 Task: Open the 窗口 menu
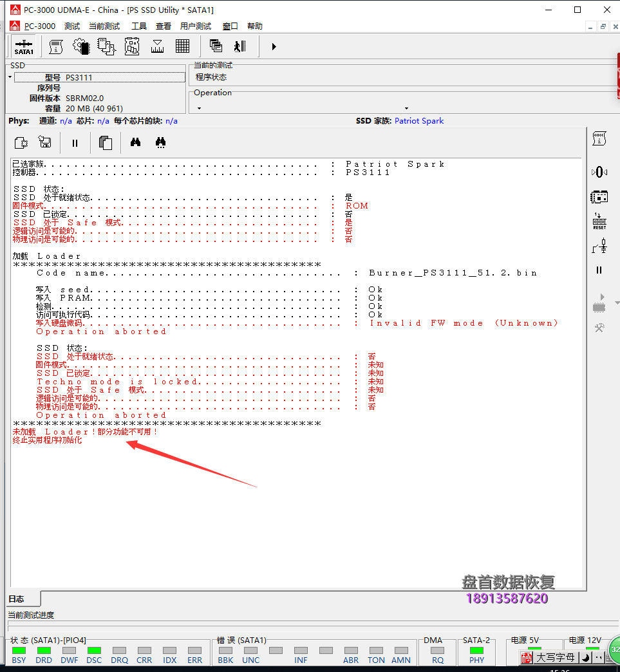pyautogui.click(x=230, y=26)
